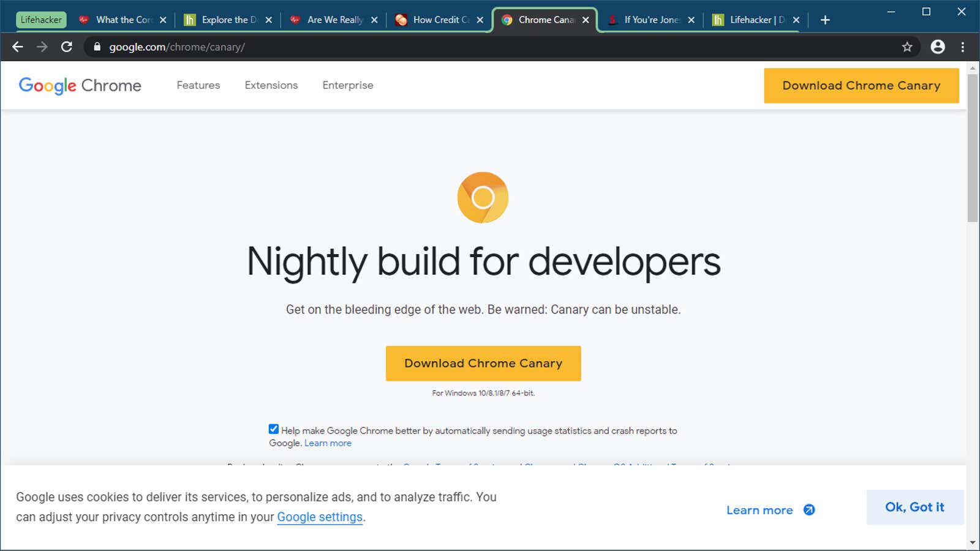Close the 'Lifehacker | D' tab
Viewport: 980px width, 551px height.
coord(796,20)
